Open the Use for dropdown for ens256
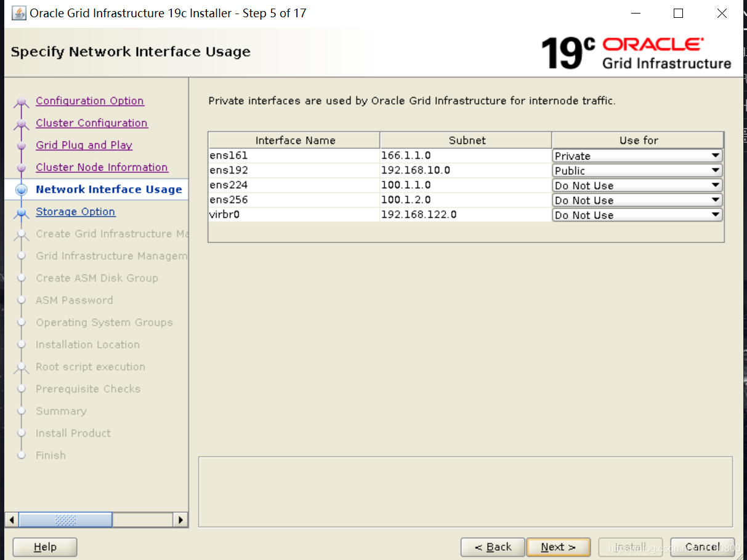This screenshot has width=747, height=560. point(637,200)
